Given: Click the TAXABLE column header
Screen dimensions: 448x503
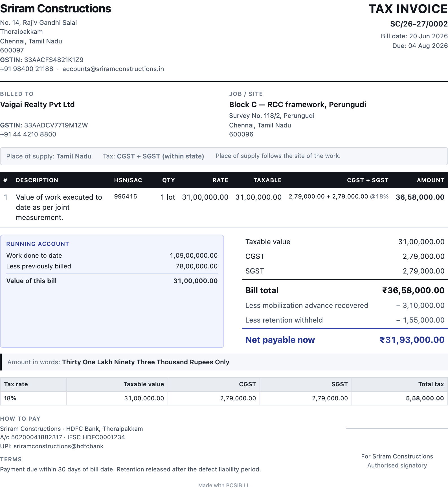Looking at the screenshot, I should click(267, 180).
